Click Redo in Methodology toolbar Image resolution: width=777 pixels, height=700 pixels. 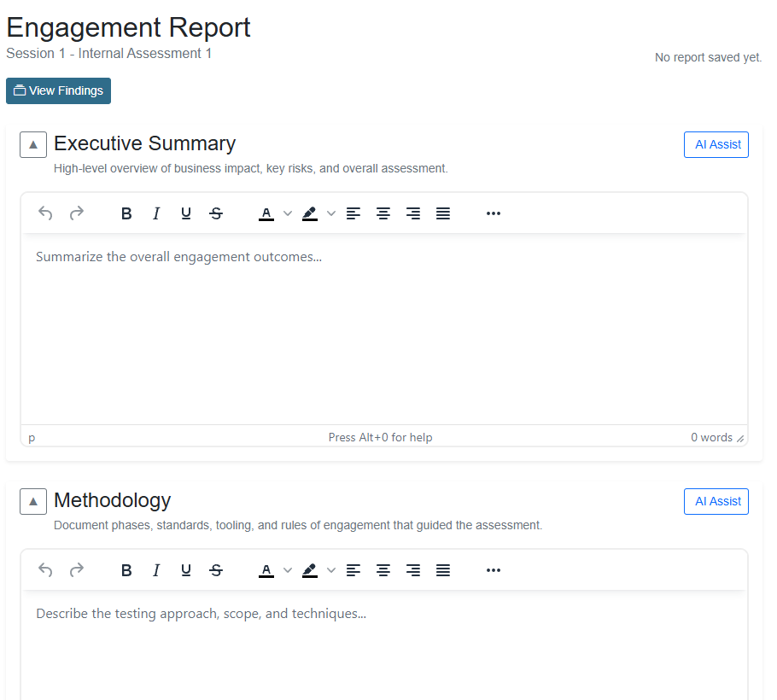pos(77,570)
